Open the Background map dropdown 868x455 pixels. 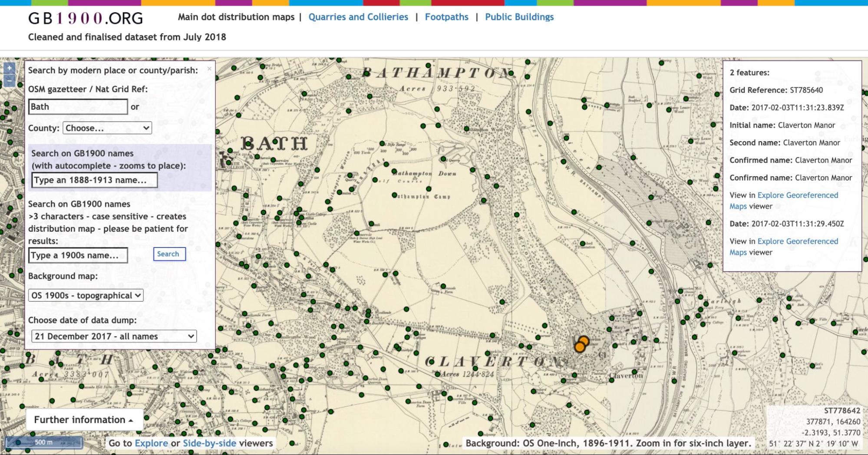click(x=85, y=295)
